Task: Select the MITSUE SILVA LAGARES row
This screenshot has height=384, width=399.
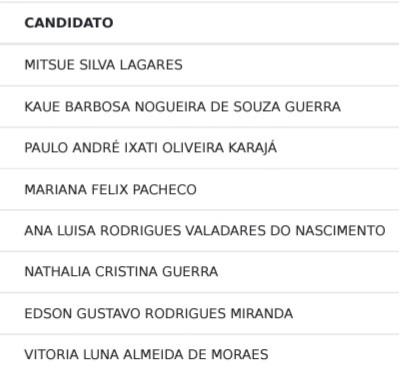Action: point(199,65)
